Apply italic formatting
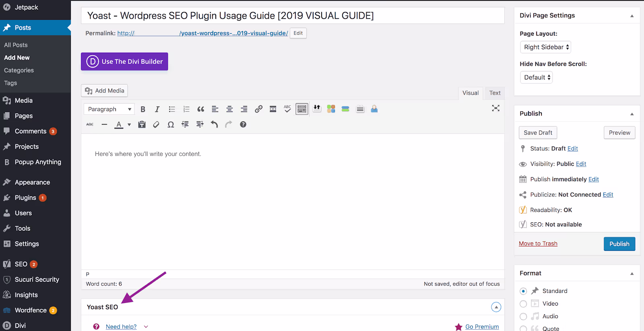 [x=157, y=109]
